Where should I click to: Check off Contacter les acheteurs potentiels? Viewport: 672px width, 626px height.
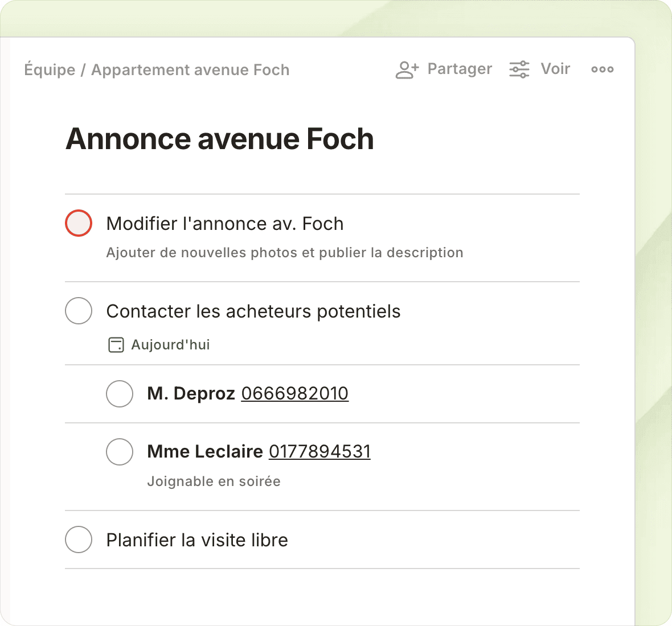point(79,311)
